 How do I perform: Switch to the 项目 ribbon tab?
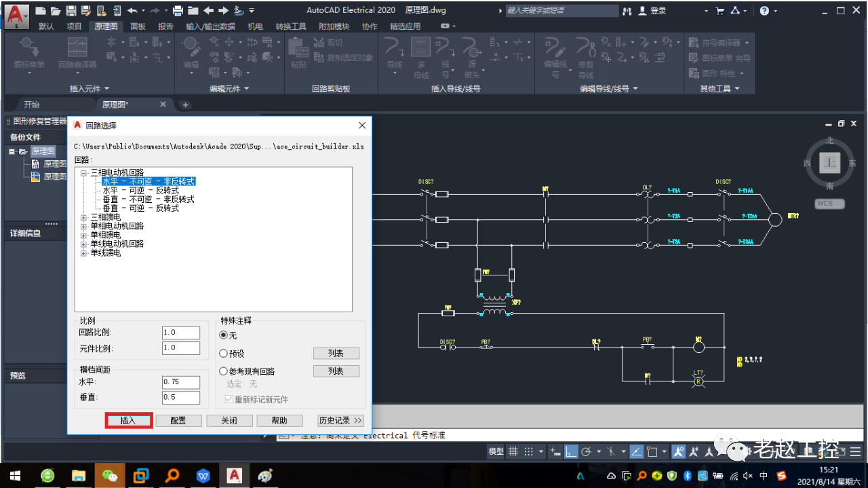tap(74, 26)
